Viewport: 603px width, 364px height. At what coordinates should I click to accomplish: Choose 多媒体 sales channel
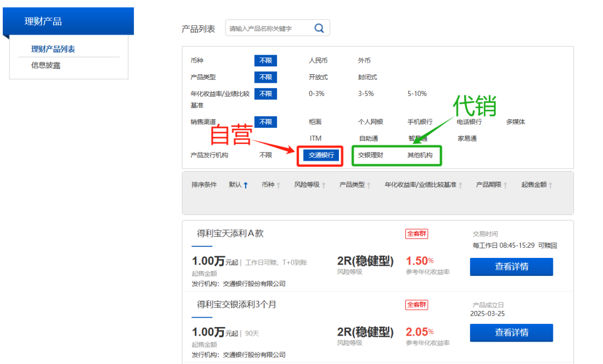pyautogui.click(x=516, y=122)
